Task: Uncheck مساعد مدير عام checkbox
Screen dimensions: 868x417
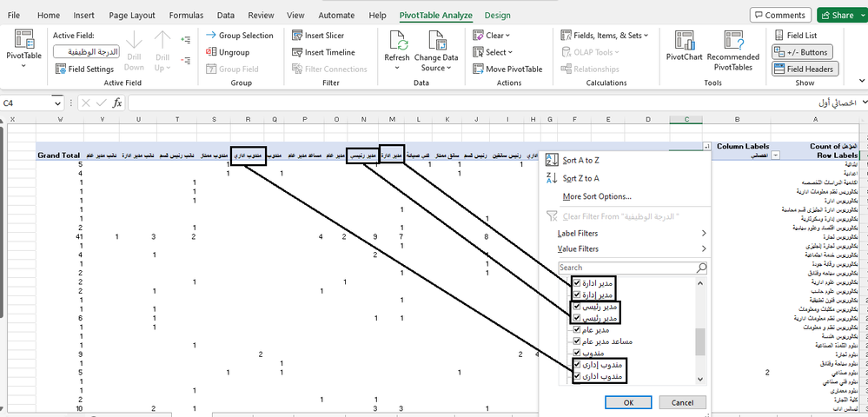Action: 578,341
